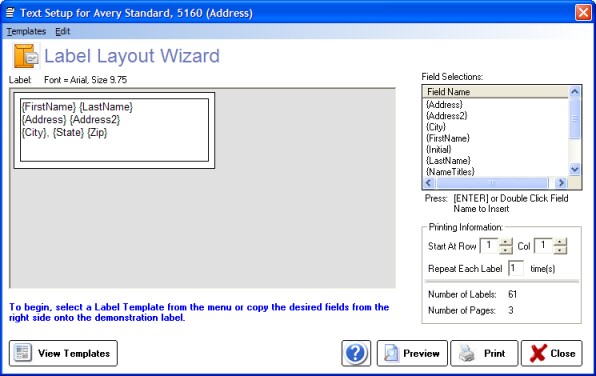Click the {Address} {Address2} line in label
This screenshot has height=376, width=596.
[71, 120]
